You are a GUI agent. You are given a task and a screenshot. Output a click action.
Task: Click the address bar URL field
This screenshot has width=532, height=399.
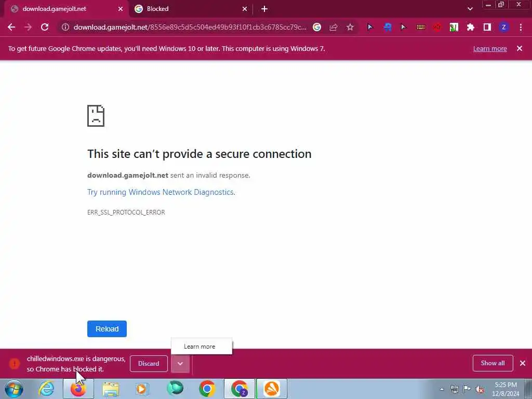click(x=190, y=27)
